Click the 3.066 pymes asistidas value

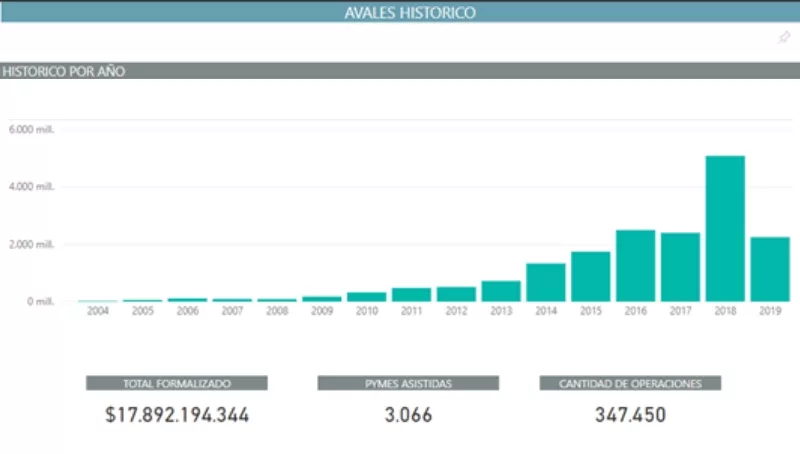tap(408, 414)
